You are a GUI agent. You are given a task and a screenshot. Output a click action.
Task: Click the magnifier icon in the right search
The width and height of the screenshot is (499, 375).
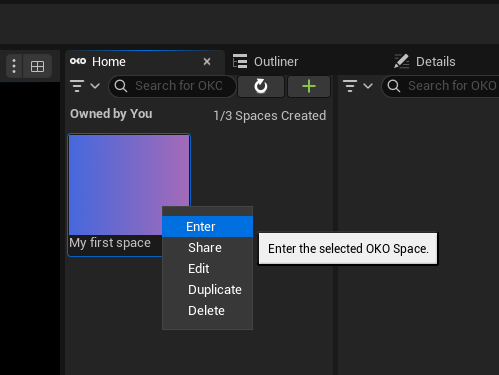394,86
